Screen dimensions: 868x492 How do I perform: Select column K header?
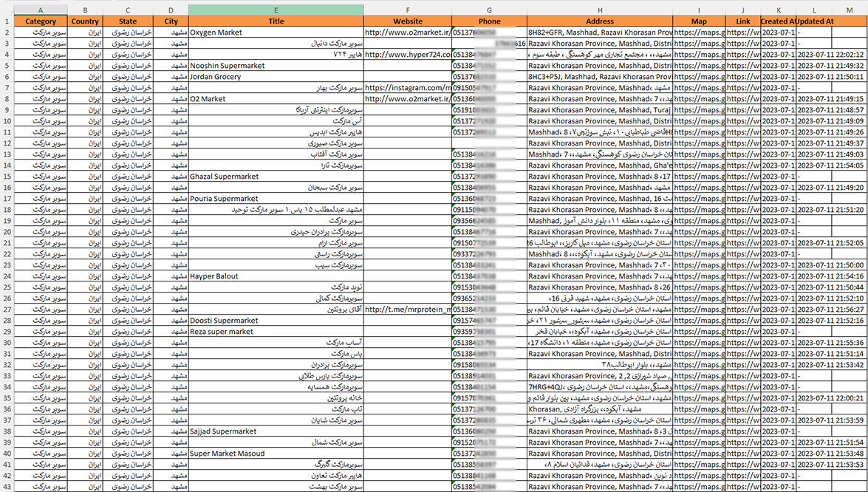[779, 10]
